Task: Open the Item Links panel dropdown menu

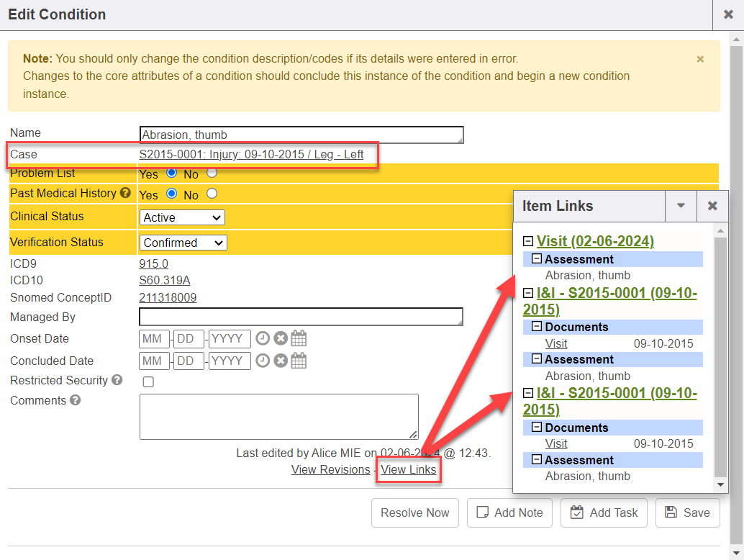Action: 681,206
